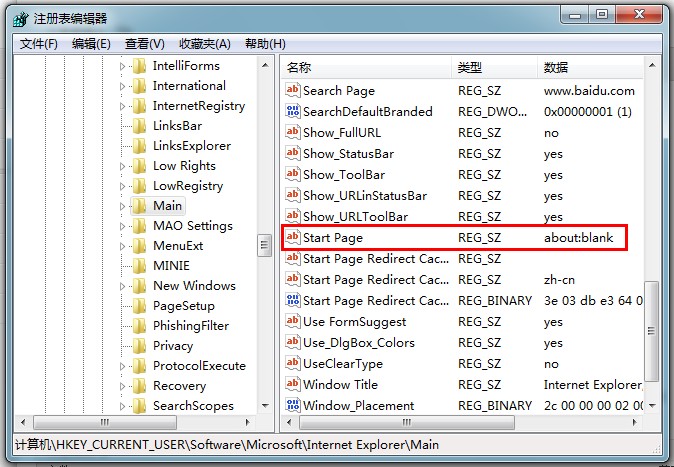Expand the MenuExt tree node
The height and width of the screenshot is (467, 674).
tap(123, 246)
